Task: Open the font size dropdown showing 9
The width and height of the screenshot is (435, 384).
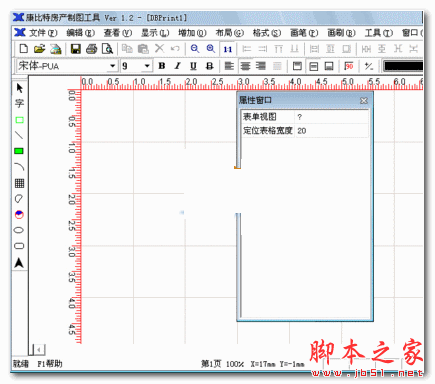Action: coord(147,66)
